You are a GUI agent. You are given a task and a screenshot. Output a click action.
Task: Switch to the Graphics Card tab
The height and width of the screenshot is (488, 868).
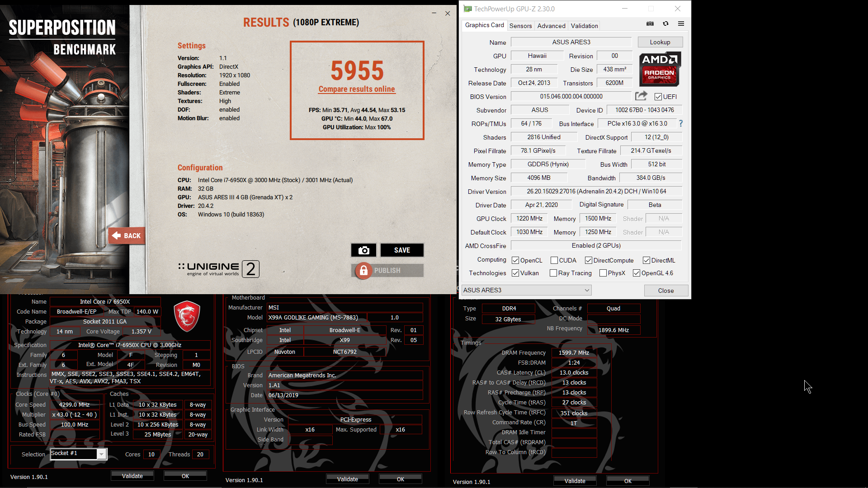coord(484,25)
